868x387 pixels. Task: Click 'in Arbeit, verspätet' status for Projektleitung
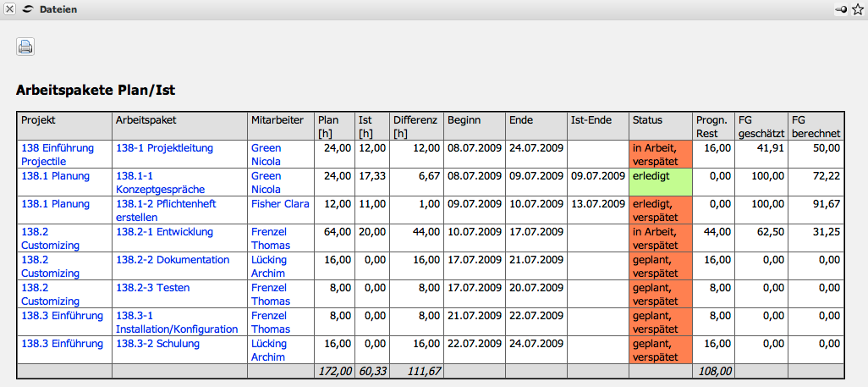click(x=661, y=154)
